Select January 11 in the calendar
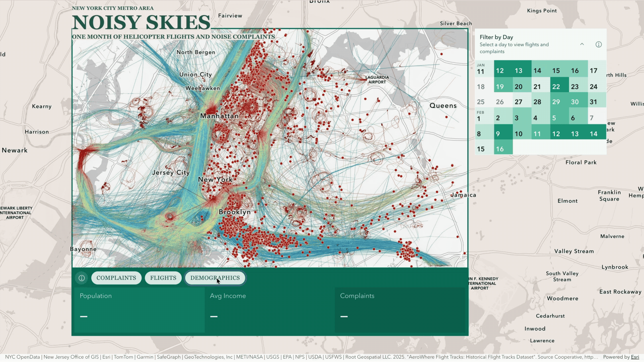This screenshot has height=362, width=644. (x=484, y=69)
